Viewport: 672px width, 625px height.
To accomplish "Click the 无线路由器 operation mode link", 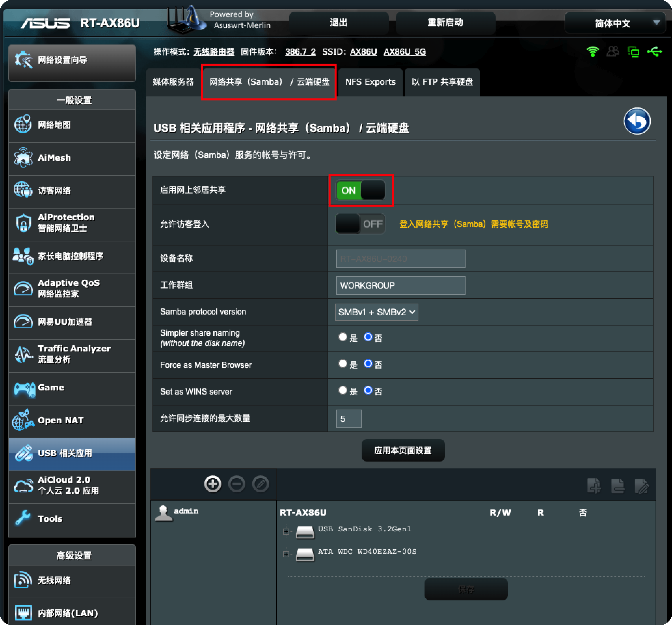I will pos(214,52).
